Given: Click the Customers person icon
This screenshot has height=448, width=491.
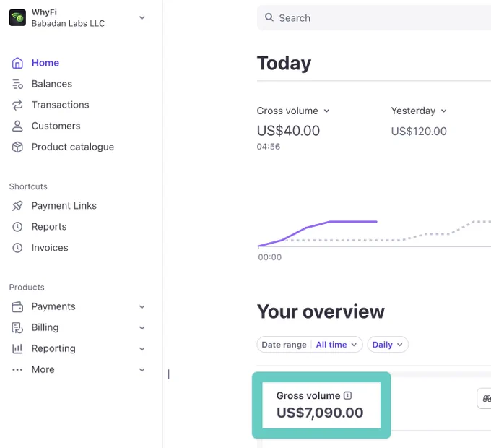Looking at the screenshot, I should click(17, 126).
